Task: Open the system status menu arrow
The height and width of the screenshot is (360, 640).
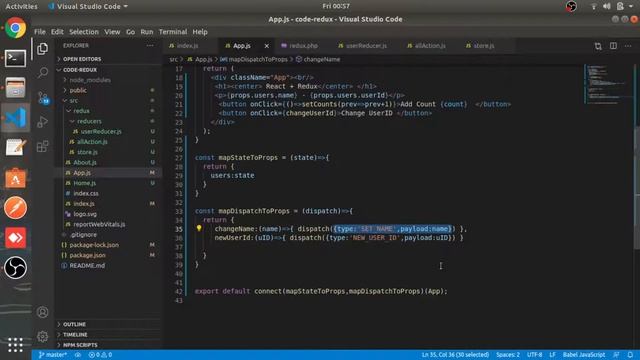Action: click(x=631, y=6)
